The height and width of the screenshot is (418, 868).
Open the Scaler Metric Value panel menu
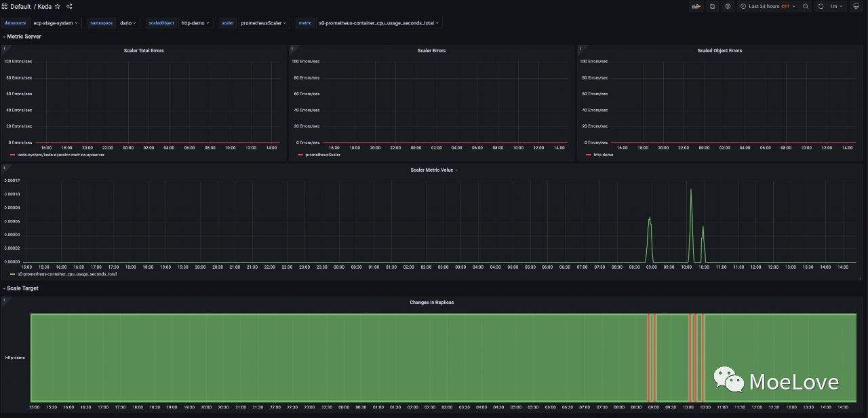(434, 170)
